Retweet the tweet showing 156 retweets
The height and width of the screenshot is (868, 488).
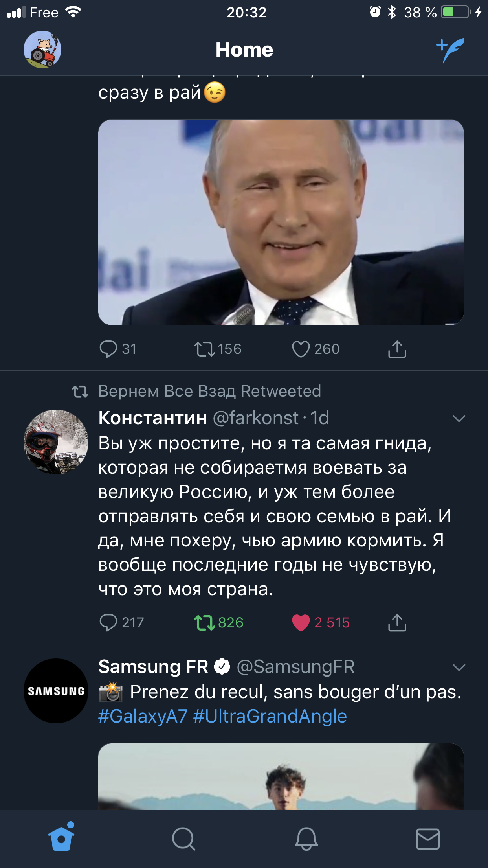[205, 349]
